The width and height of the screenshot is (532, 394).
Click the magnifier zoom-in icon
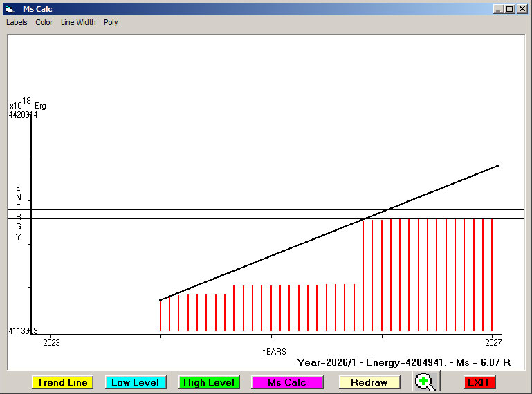pos(425,382)
